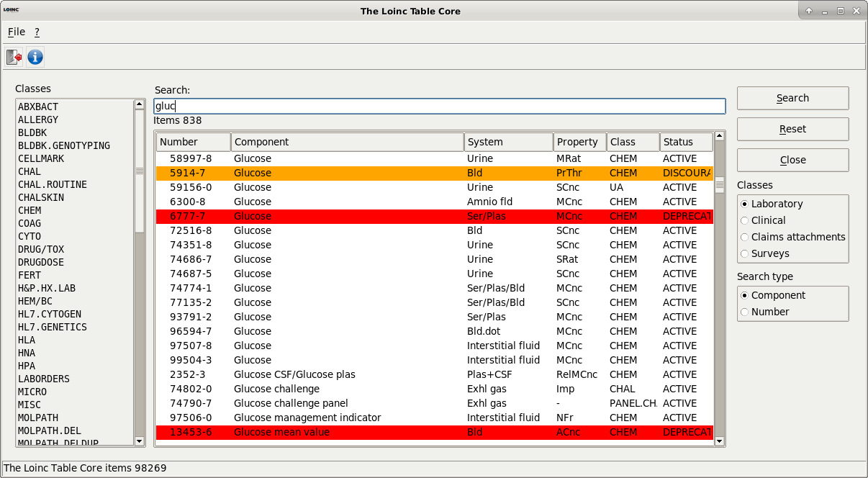Click the Reset button
This screenshot has height=478, width=868.
click(792, 129)
